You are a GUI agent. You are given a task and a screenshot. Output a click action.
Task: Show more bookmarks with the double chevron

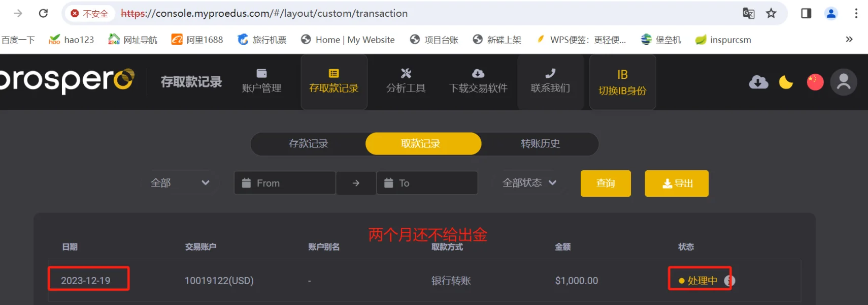tap(849, 39)
